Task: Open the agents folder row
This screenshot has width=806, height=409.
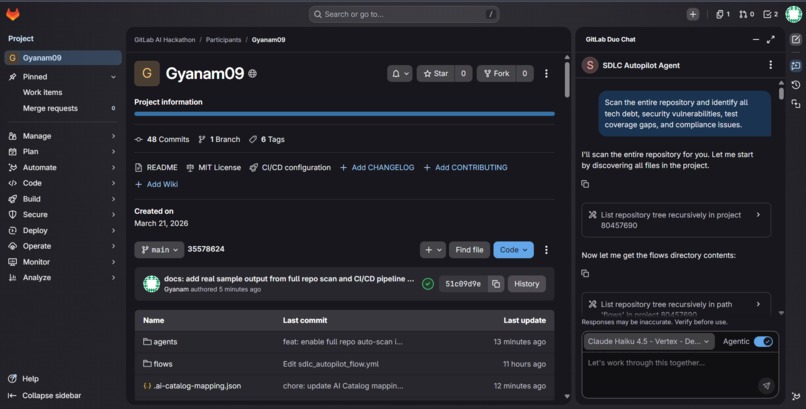Action: click(344, 342)
